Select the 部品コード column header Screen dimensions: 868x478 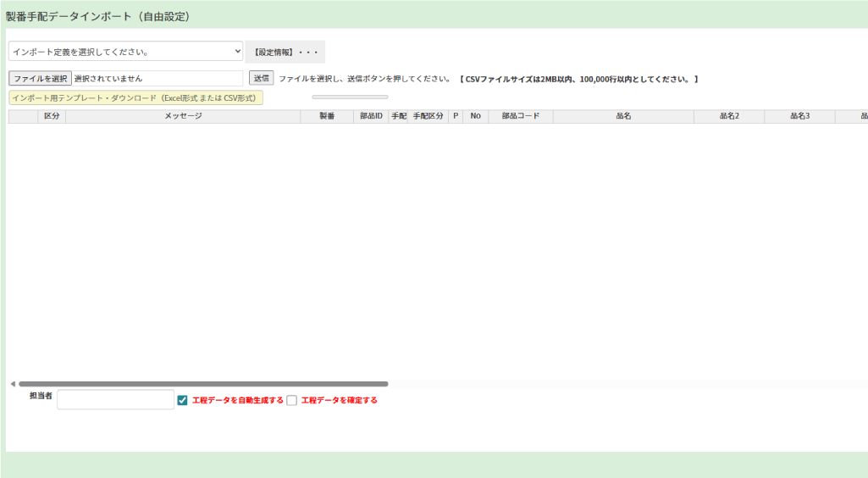point(520,116)
